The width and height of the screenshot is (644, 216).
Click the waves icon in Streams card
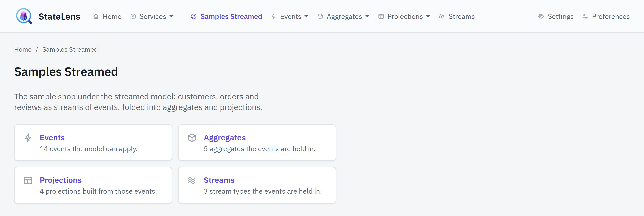click(x=192, y=180)
